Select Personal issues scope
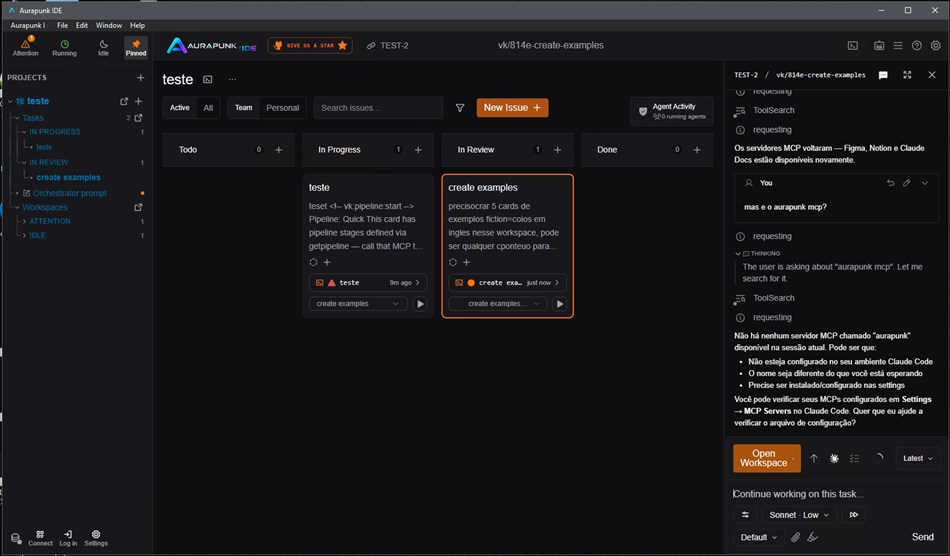 pyautogui.click(x=282, y=108)
